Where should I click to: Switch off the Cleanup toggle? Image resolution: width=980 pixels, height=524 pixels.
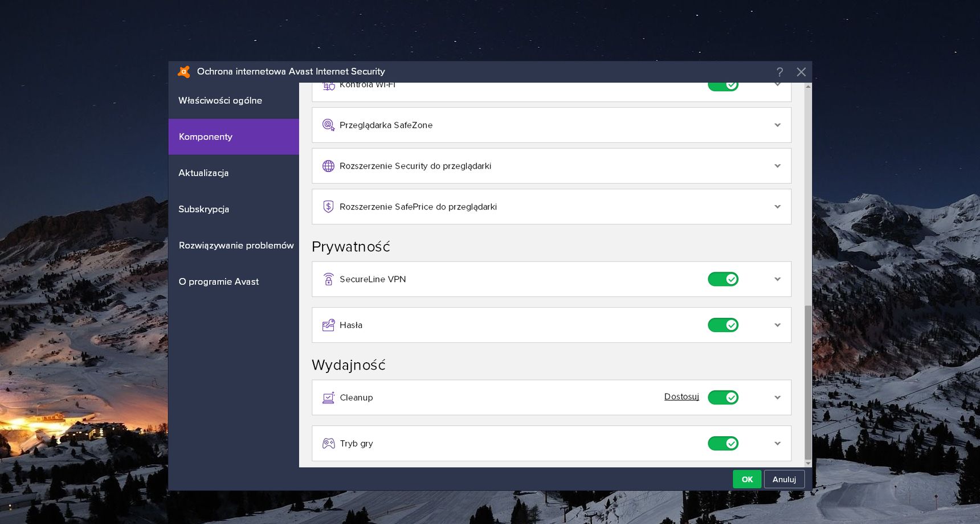723,398
